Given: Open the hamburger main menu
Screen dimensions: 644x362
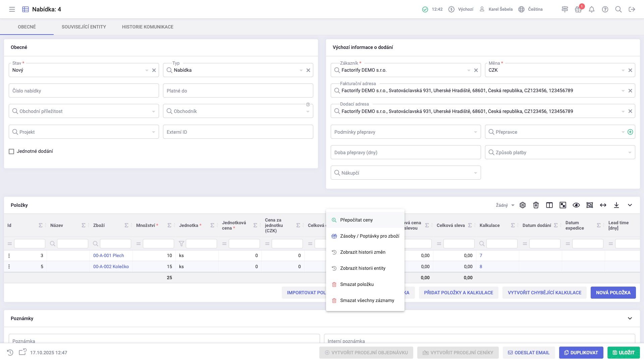Looking at the screenshot, I should point(12,9).
